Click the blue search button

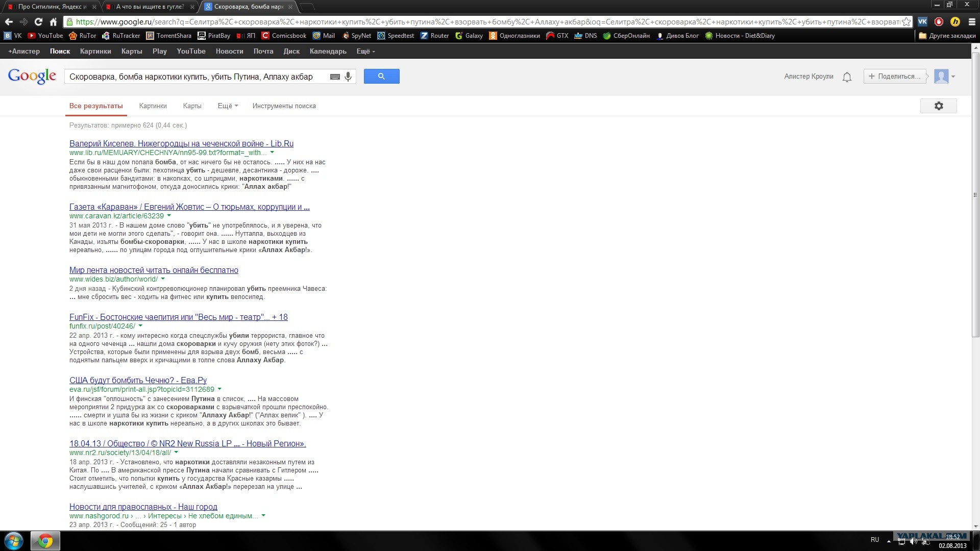(x=381, y=77)
